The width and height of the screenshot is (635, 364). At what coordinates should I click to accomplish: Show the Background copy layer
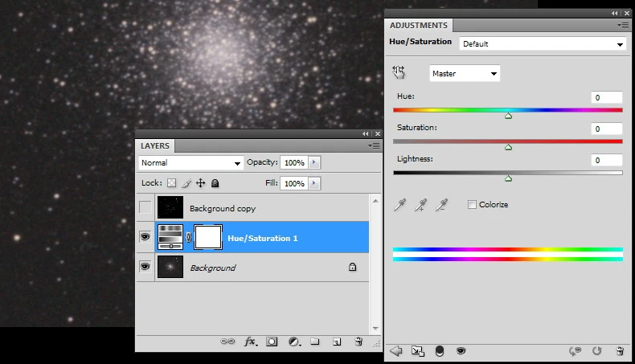(145, 209)
